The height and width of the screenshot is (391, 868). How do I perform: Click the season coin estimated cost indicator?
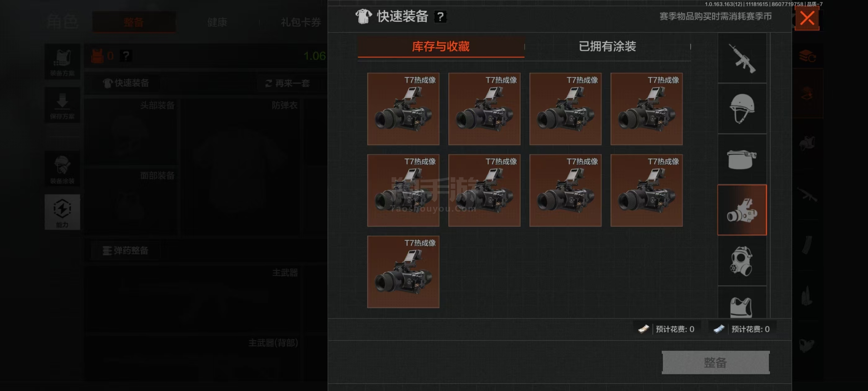tap(742, 329)
